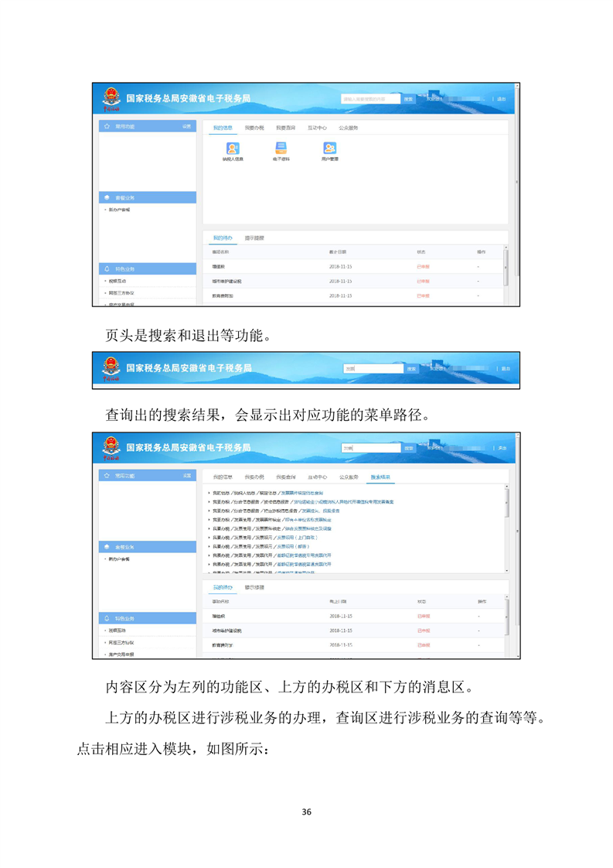Open 发票挂失、损毁报告 search result link
This screenshot has height=868, width=613.
pyautogui.click(x=321, y=511)
